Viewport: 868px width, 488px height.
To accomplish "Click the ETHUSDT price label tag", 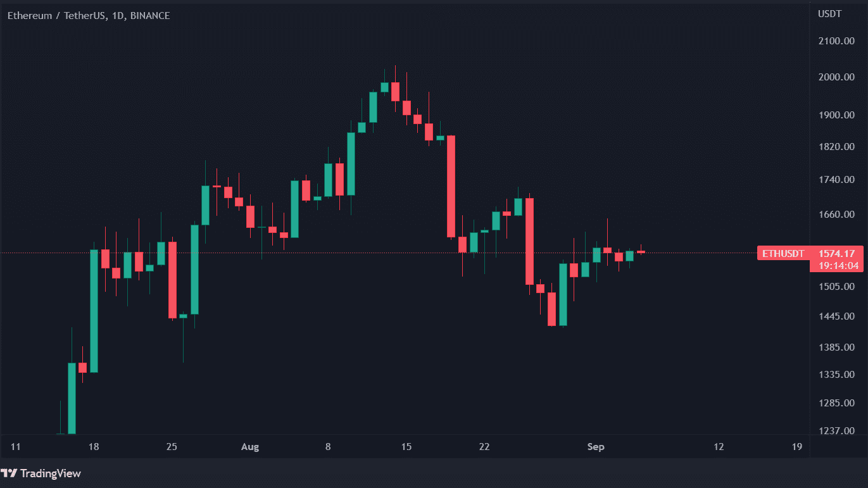I will [783, 254].
